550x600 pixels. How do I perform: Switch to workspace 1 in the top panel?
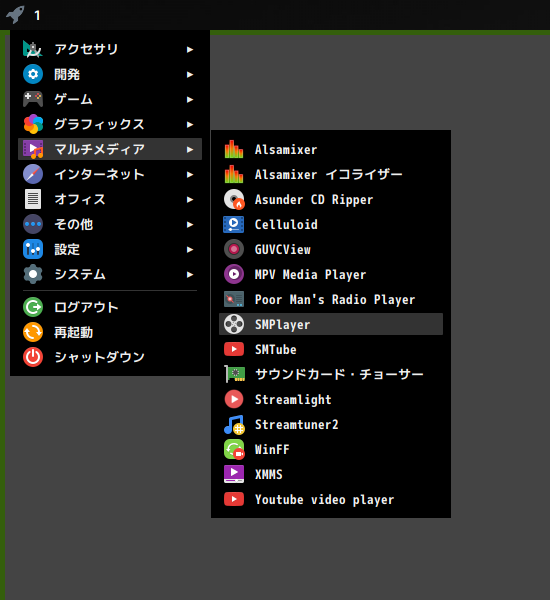point(37,15)
